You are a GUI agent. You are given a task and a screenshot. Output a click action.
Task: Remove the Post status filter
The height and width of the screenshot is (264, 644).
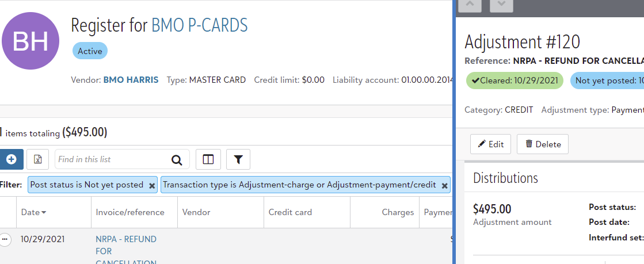click(152, 186)
